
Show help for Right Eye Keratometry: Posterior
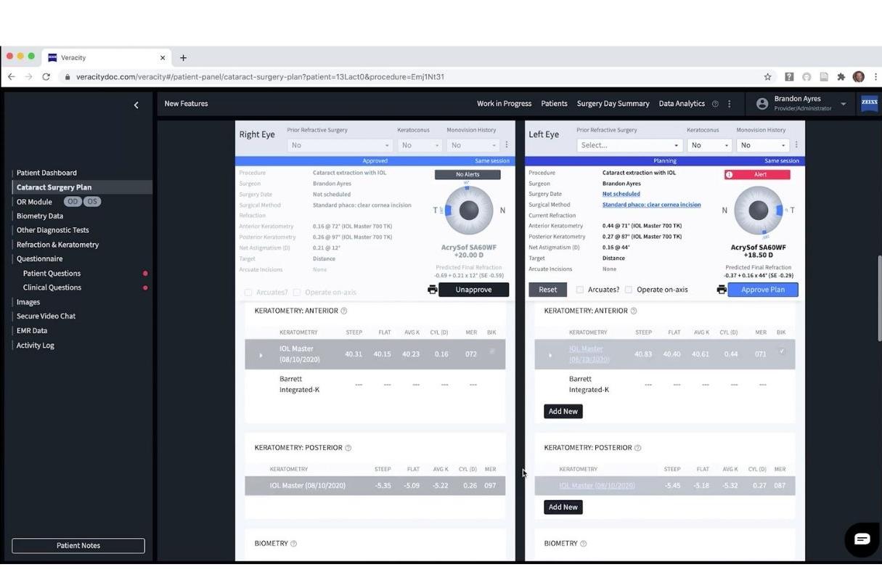[x=348, y=448]
